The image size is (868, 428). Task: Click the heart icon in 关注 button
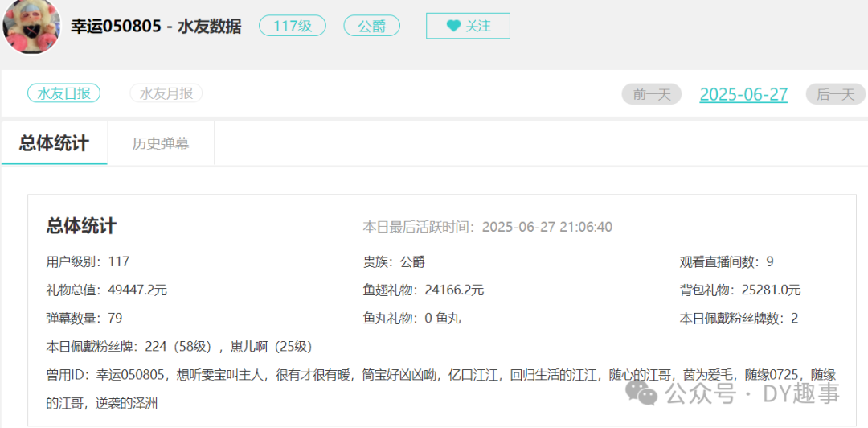point(453,26)
